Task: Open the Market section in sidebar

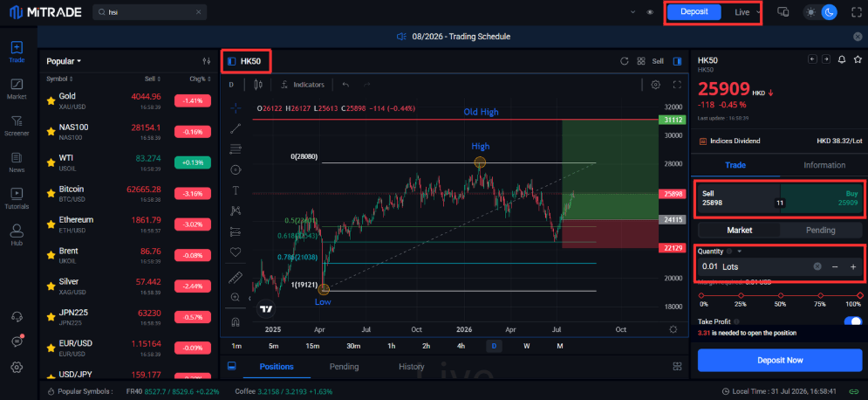Action: [17, 88]
